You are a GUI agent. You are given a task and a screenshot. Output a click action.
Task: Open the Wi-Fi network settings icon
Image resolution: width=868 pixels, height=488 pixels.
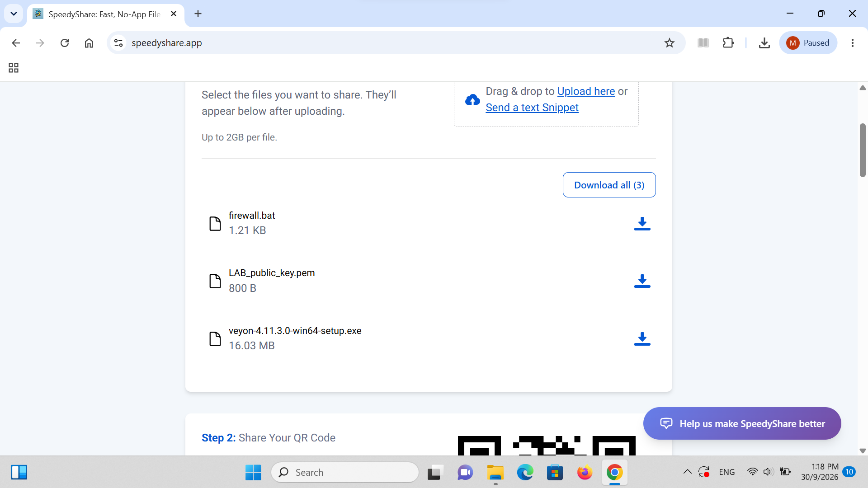coord(752,472)
